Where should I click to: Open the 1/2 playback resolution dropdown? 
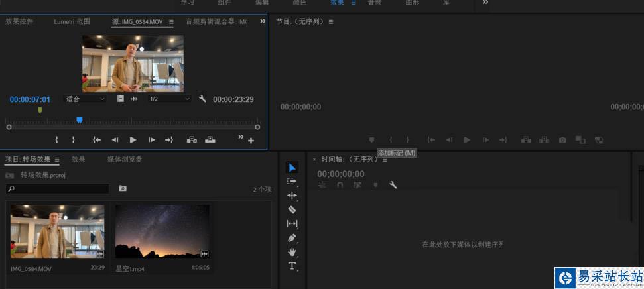point(170,99)
